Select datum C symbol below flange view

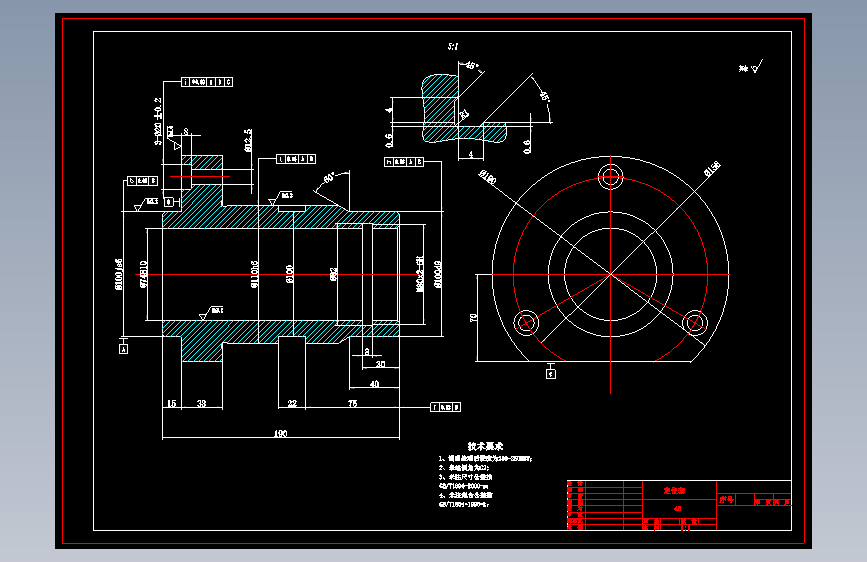[x=551, y=374]
